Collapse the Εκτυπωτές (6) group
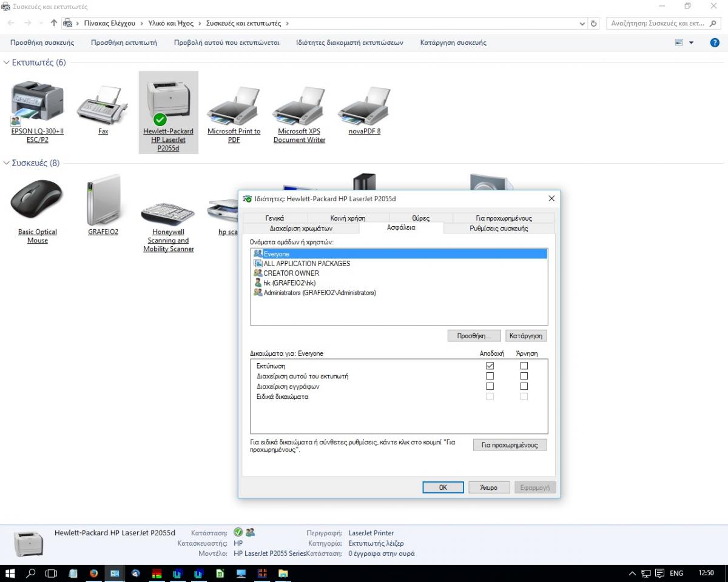728x582 pixels. (7, 62)
